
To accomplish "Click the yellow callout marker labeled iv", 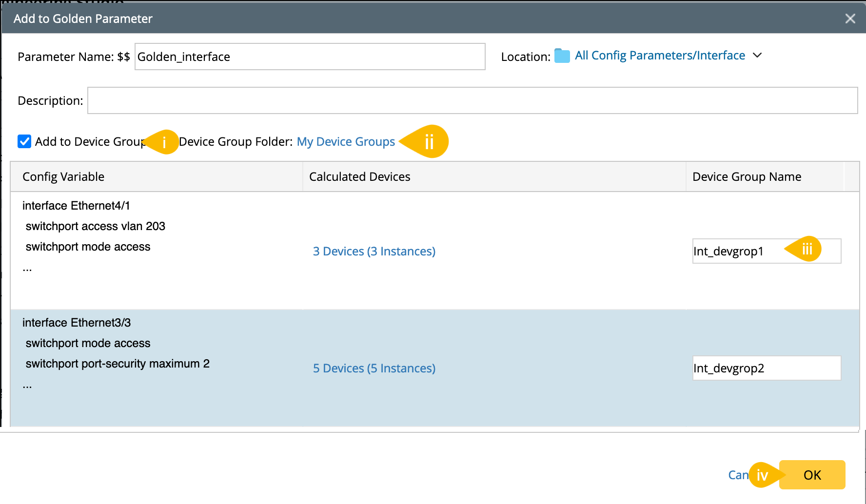I will (x=763, y=475).
